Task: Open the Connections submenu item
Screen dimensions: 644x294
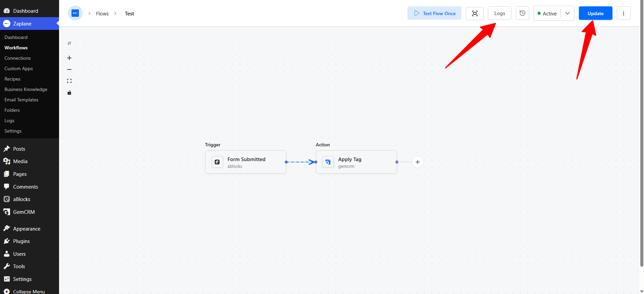Action: click(x=17, y=58)
